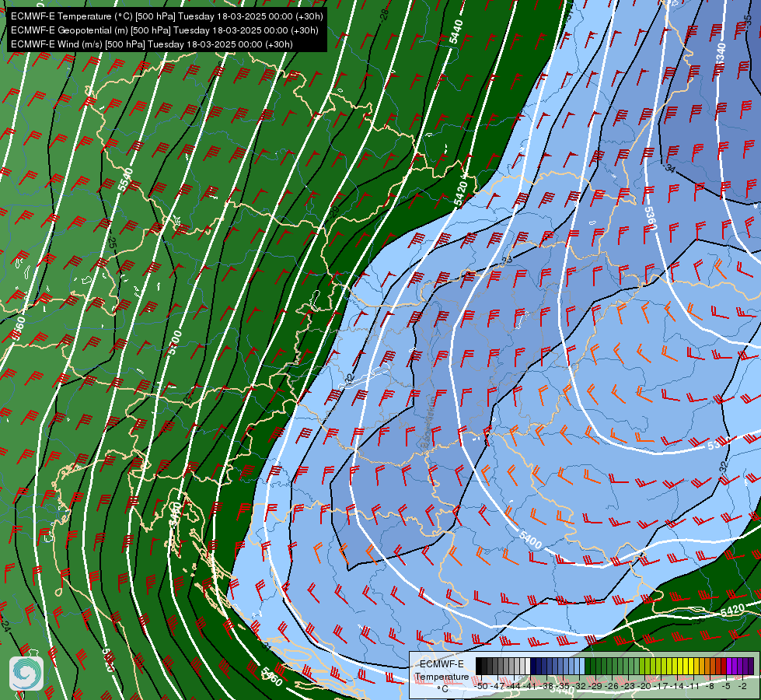
Task: Click the 5460 geopotential contour label
Action: [272, 677]
